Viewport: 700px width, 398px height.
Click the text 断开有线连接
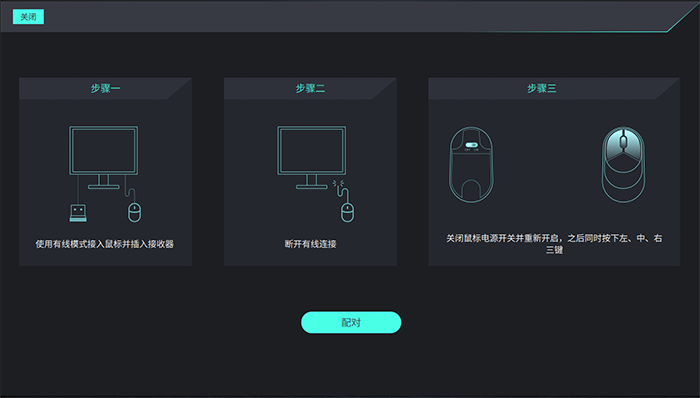310,244
